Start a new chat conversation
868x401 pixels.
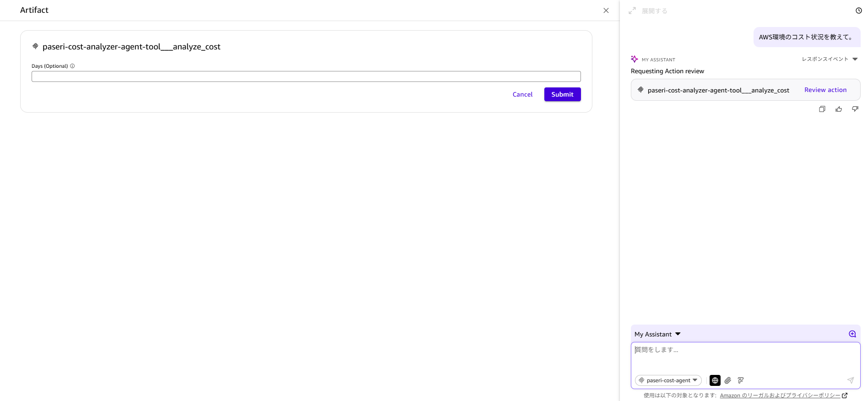tap(852, 334)
